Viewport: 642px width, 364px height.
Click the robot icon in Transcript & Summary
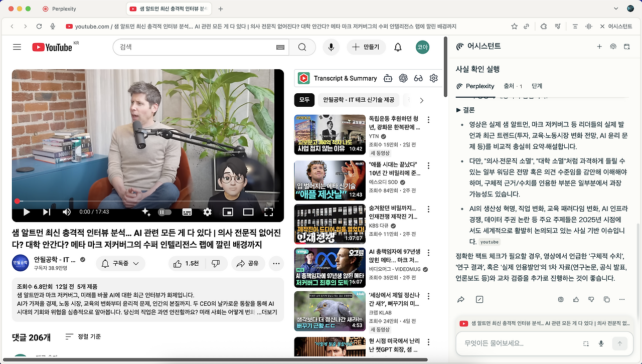point(388,78)
